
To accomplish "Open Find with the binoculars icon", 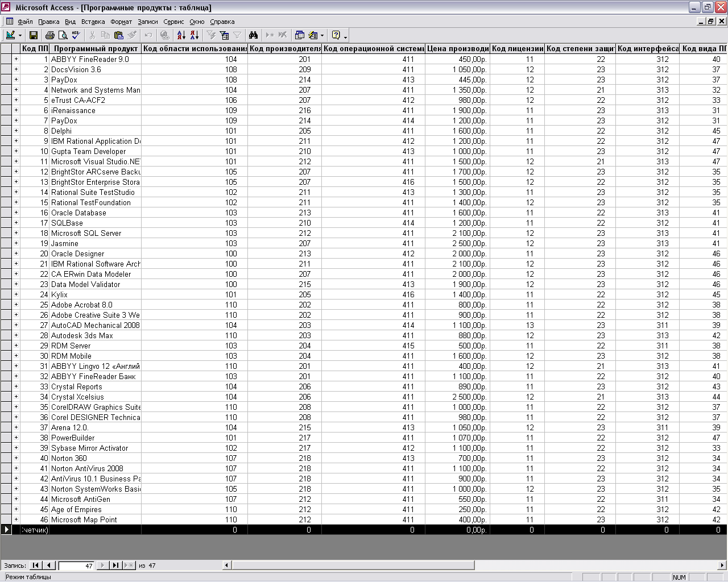I will tap(254, 35).
